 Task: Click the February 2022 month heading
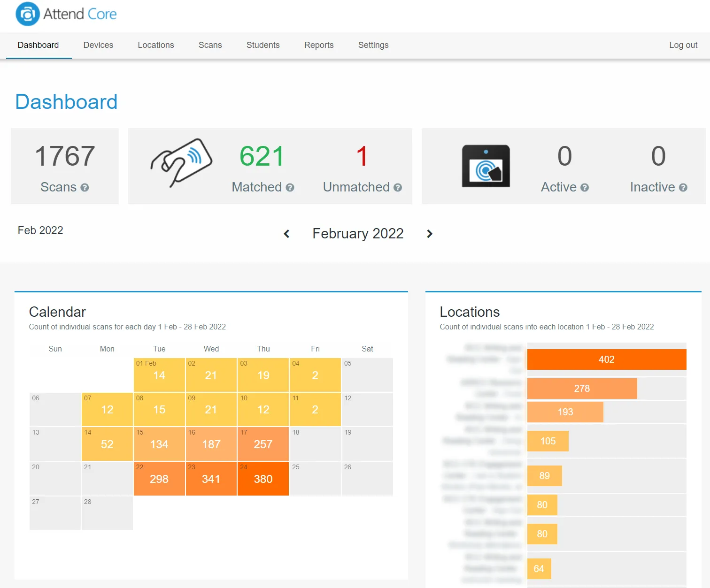click(358, 234)
